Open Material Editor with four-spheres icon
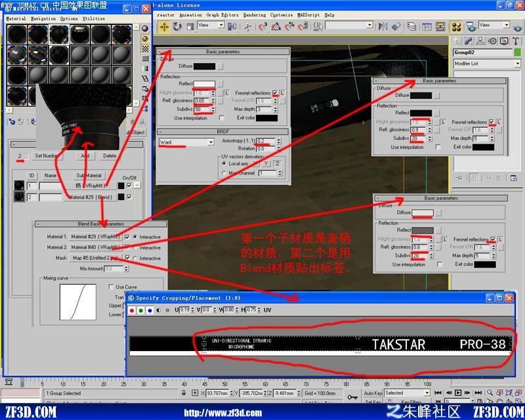Image resolution: width=525 pixels, height=420 pixels. [x=456, y=26]
